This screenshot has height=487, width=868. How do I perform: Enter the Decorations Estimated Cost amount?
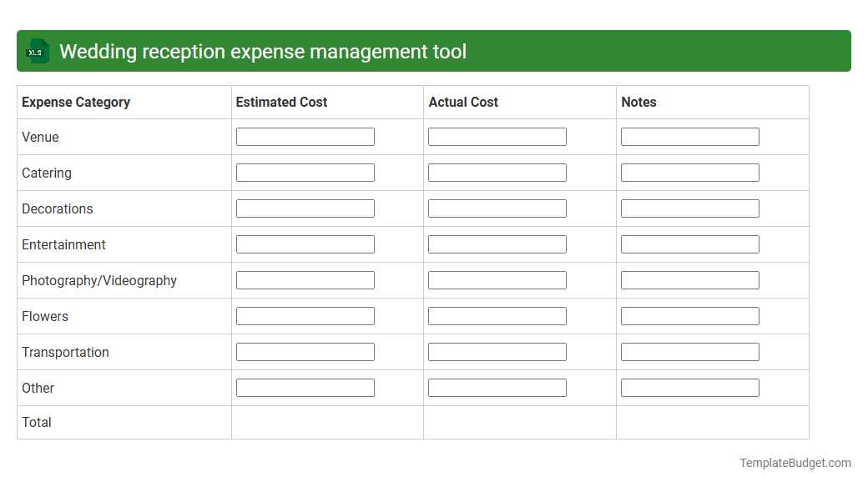pos(305,208)
